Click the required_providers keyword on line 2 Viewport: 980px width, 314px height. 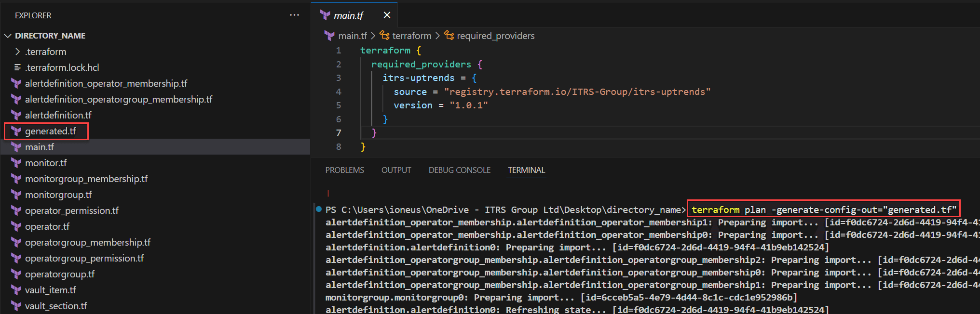422,64
